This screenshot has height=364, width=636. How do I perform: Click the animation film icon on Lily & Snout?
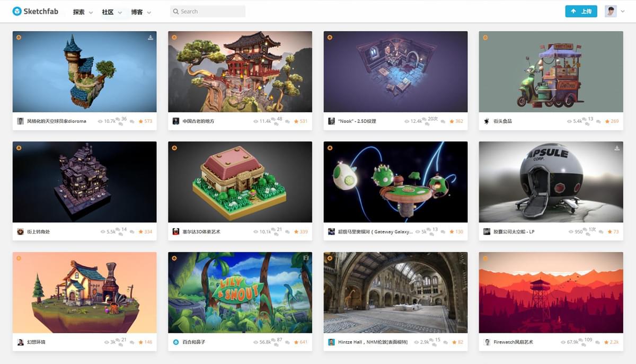click(306, 258)
